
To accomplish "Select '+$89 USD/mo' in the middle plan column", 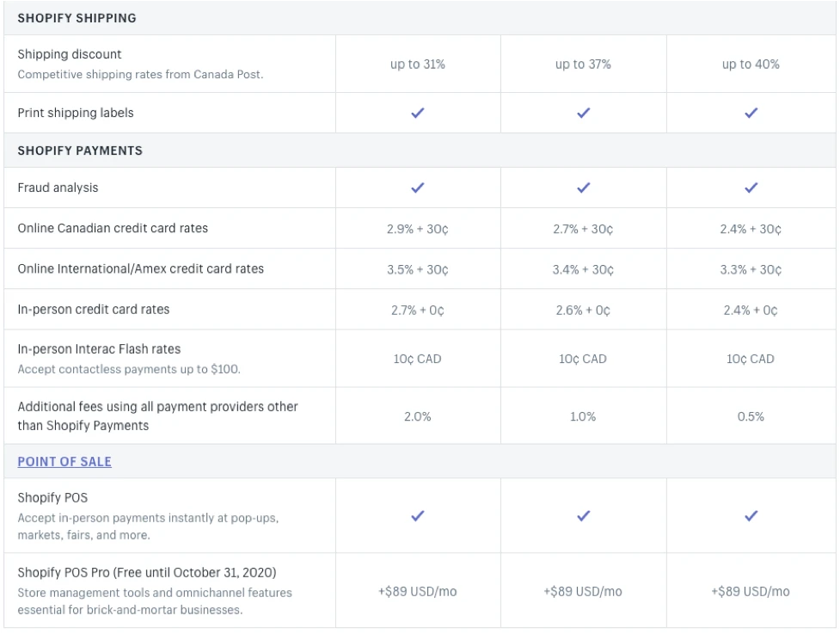I will point(583,592).
